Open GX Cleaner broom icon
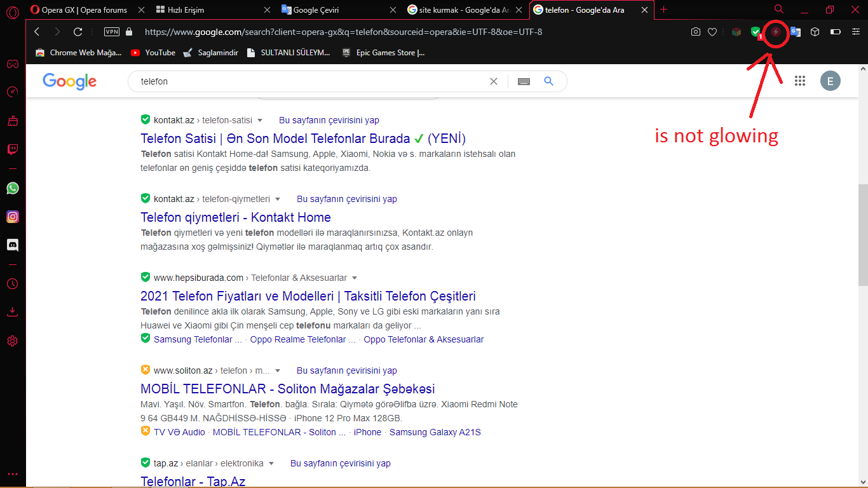This screenshot has width=868, height=488. tap(12, 121)
